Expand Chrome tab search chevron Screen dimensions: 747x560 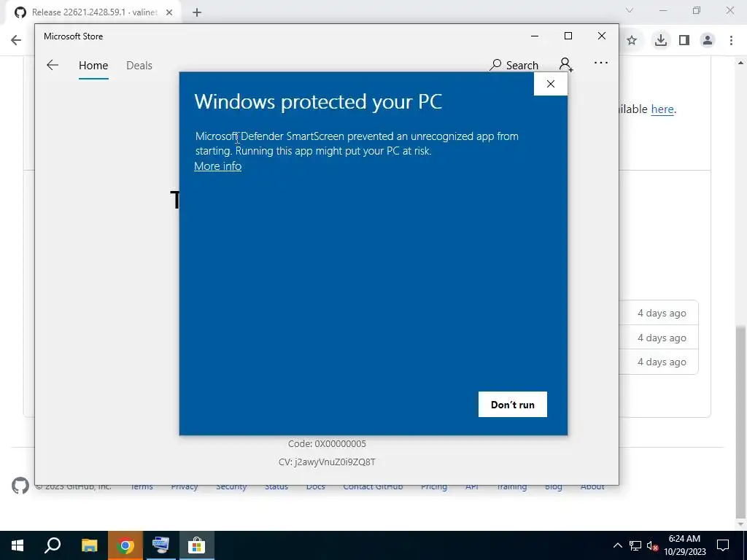pyautogui.click(x=630, y=10)
